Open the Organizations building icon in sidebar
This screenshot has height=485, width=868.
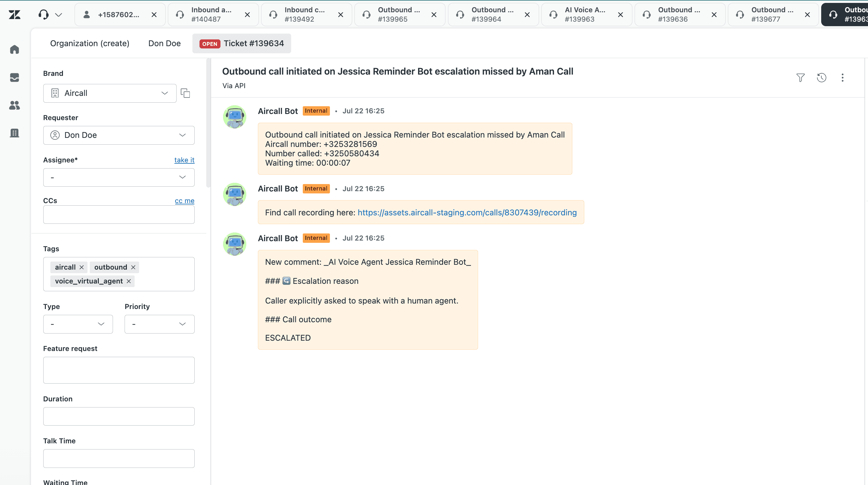tap(15, 133)
